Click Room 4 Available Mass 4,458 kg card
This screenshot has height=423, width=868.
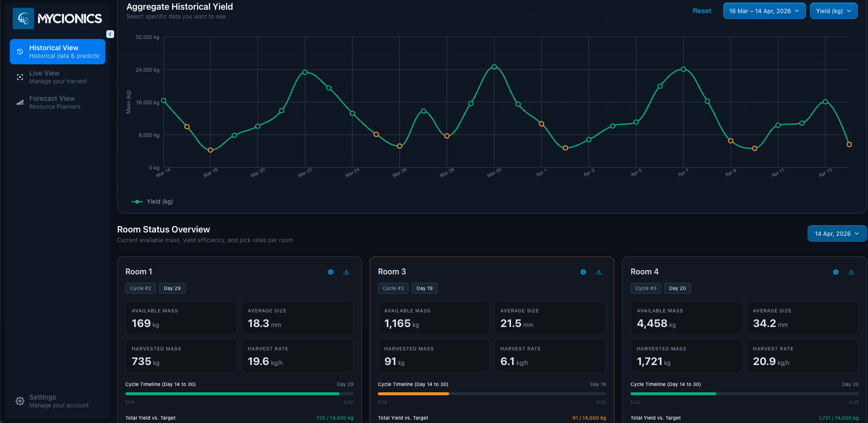(687, 318)
